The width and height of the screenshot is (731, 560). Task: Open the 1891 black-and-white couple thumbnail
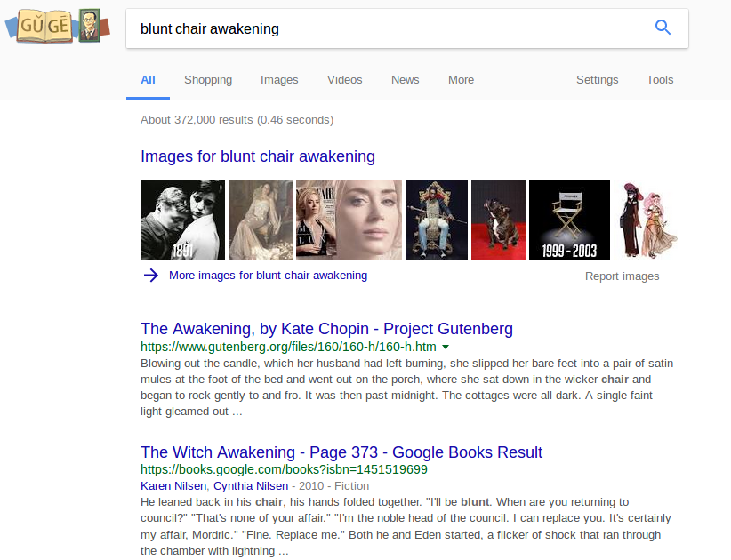[183, 220]
